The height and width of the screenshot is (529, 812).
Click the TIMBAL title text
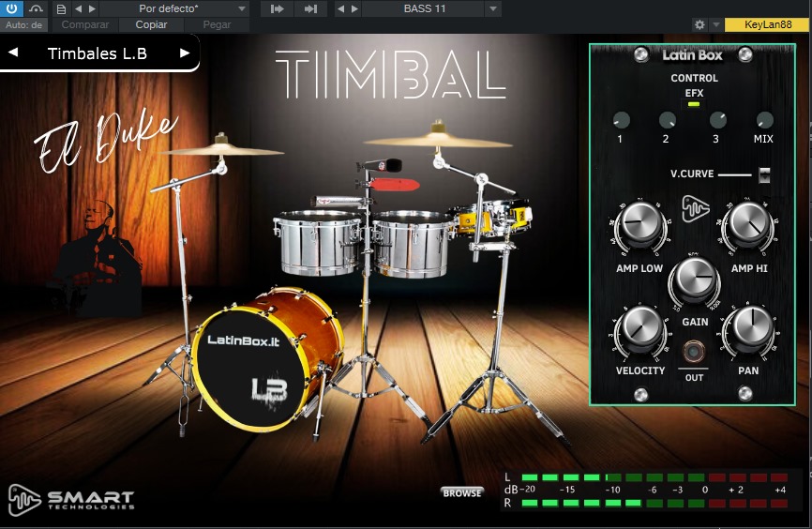point(390,75)
